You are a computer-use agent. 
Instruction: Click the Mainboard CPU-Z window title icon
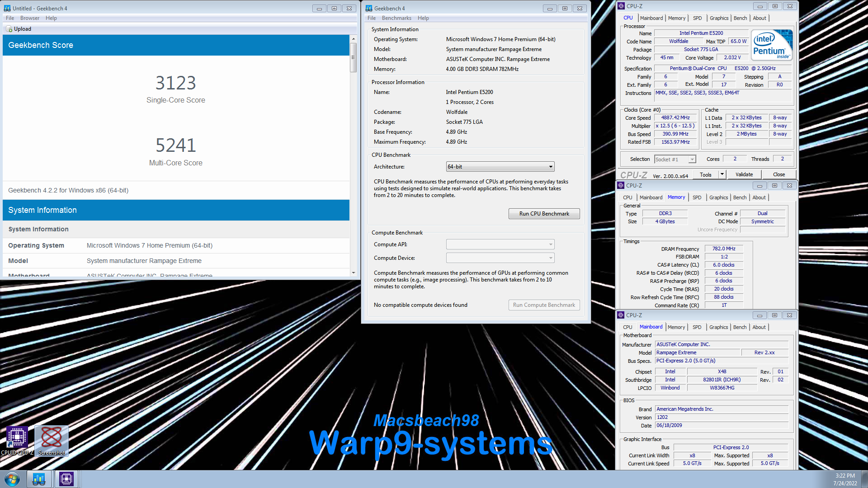pos(621,315)
